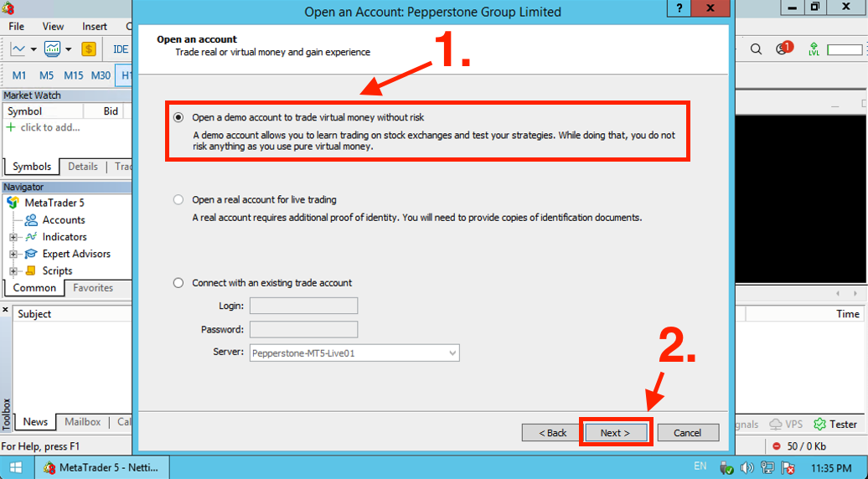Click the Subject column header in Toolbox
The height and width of the screenshot is (479, 868).
(34, 314)
